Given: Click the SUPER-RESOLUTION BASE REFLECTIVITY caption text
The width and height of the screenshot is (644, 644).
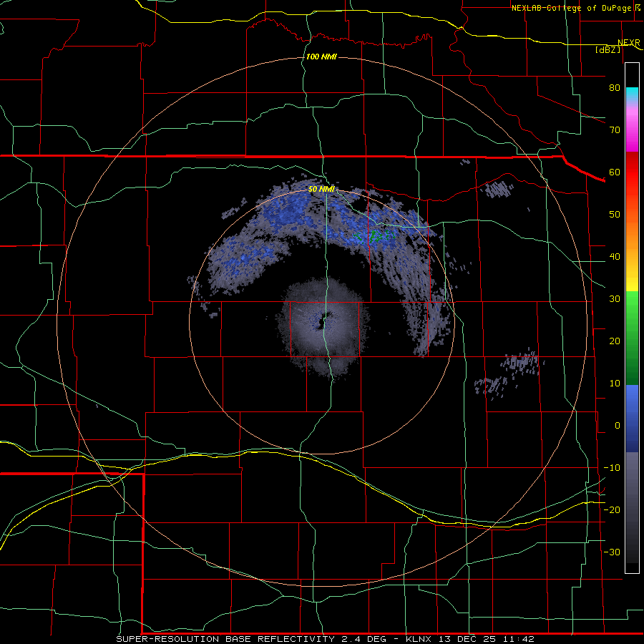Looking at the screenshot, I should [x=225, y=639].
